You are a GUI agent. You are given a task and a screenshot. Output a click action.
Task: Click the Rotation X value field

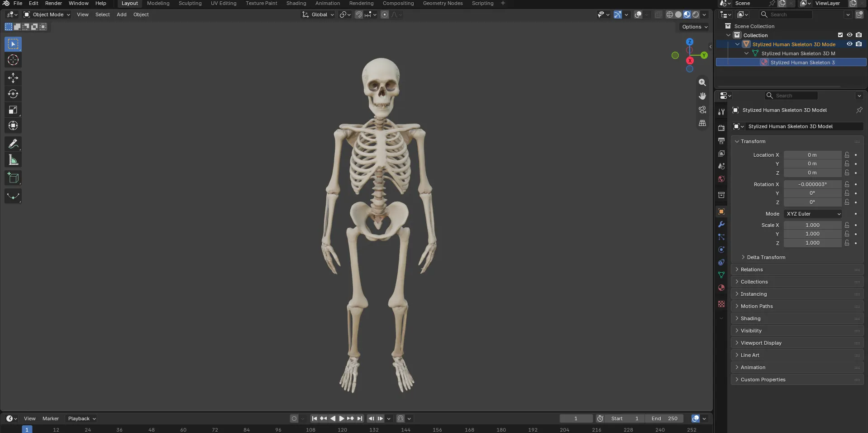point(812,184)
